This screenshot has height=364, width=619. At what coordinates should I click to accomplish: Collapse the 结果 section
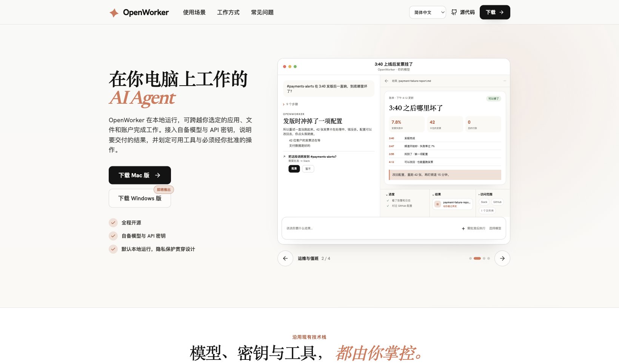(437, 195)
